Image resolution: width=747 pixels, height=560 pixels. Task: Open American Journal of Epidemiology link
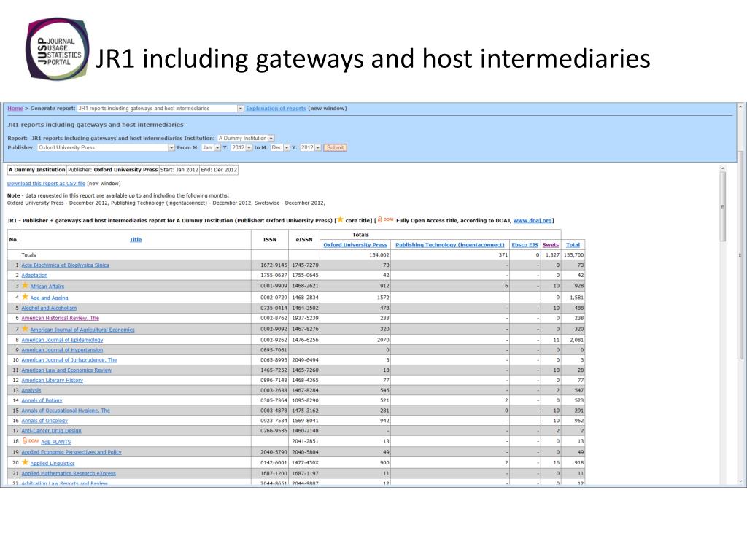(62, 340)
